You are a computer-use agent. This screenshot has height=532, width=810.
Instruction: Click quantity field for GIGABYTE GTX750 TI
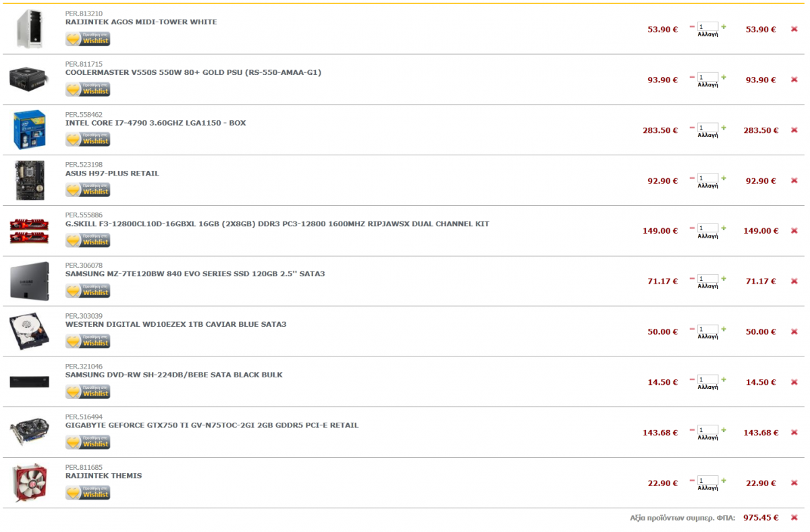pyautogui.click(x=708, y=430)
